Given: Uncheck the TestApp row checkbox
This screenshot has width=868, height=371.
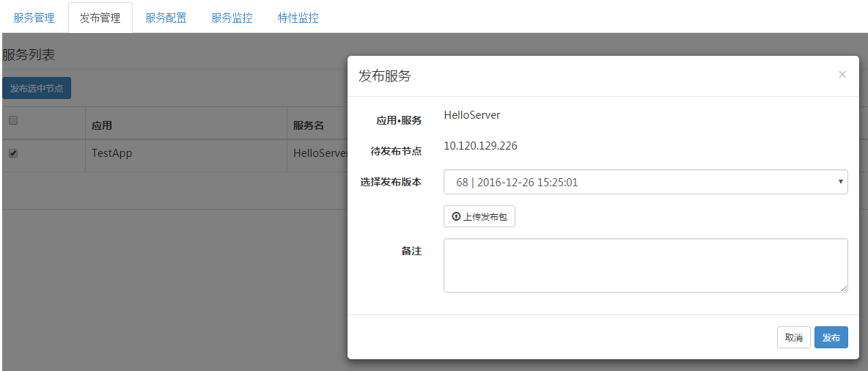Looking at the screenshot, I should point(12,153).
